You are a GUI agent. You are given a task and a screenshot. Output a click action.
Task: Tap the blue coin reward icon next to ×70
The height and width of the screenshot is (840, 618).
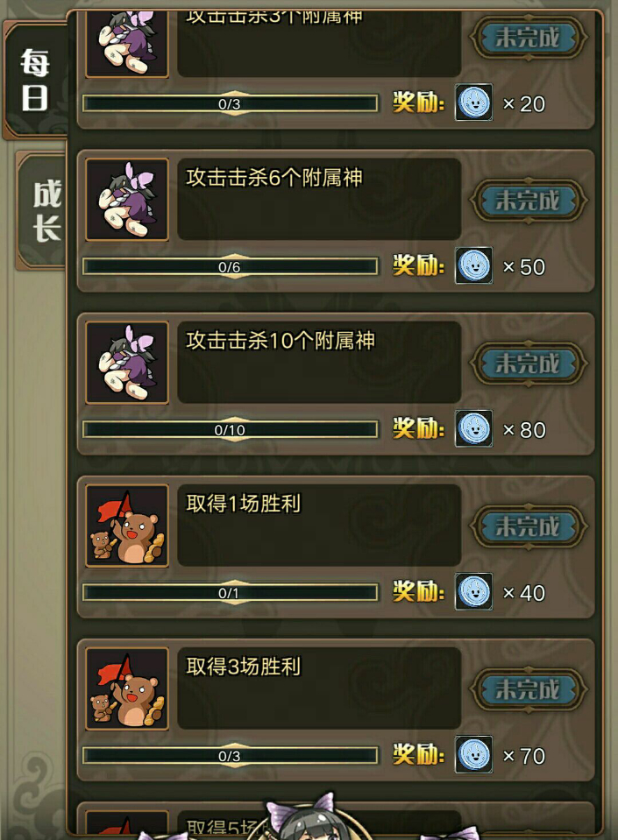coord(474,754)
